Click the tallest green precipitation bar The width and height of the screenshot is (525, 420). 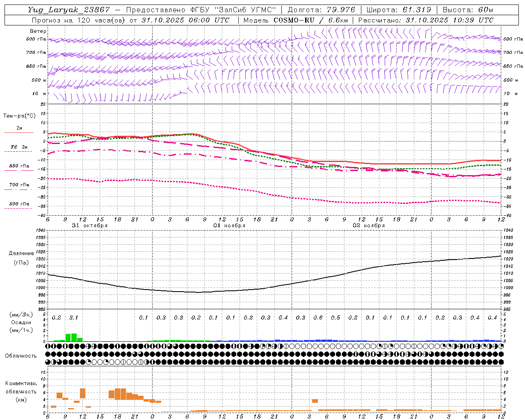74,337
